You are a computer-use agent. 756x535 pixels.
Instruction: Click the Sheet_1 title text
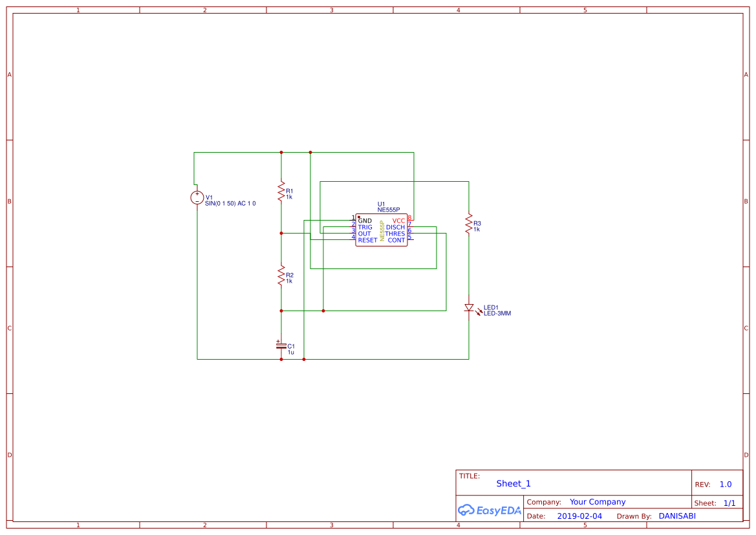point(513,483)
